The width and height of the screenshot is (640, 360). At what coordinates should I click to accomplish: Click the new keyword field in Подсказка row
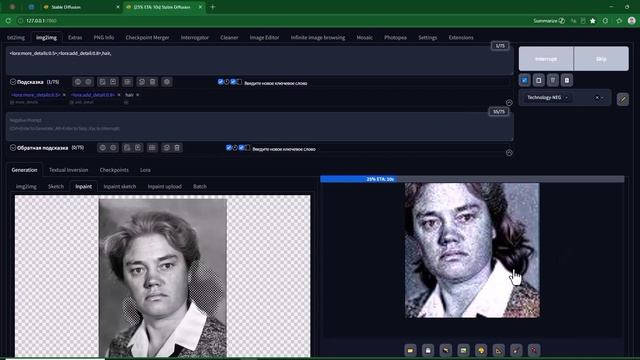click(276, 83)
